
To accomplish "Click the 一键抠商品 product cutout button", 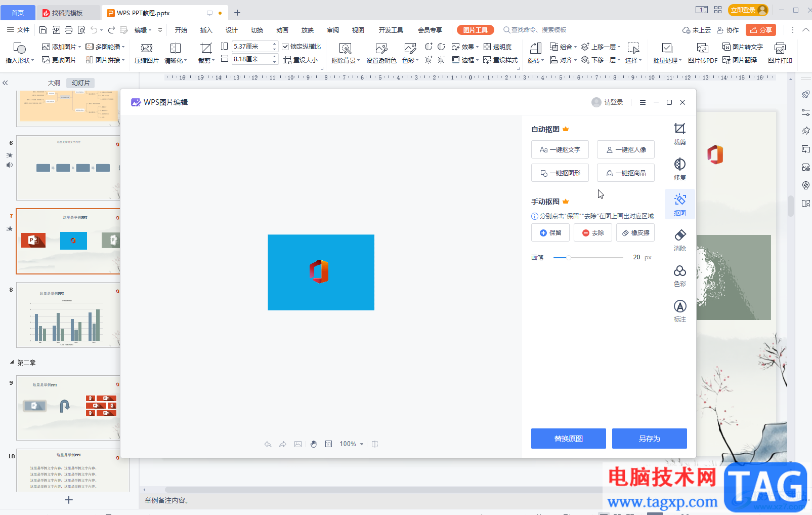I will coord(626,173).
